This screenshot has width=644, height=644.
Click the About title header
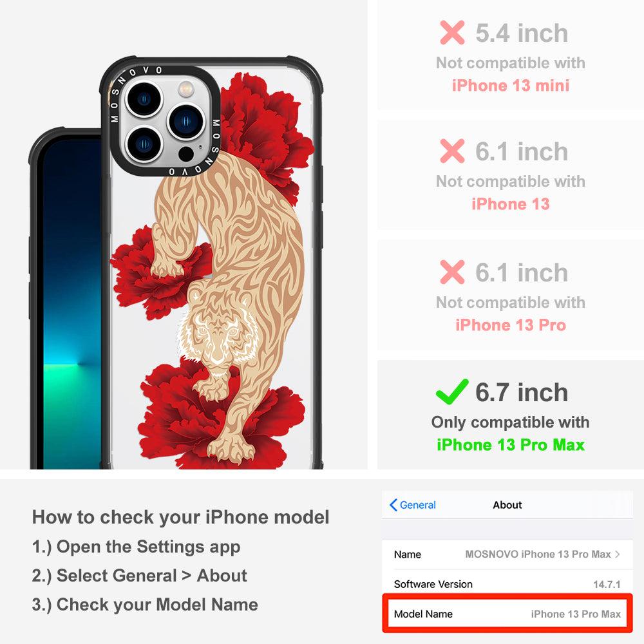[x=507, y=505]
